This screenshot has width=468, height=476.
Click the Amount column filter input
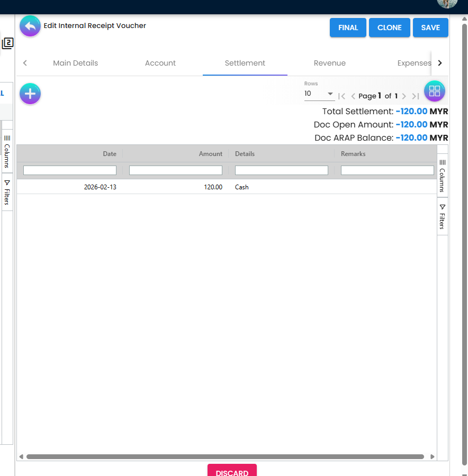tap(175, 170)
